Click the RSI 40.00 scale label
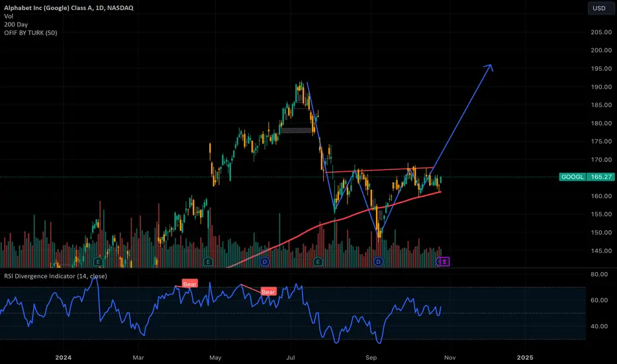Screen dimensions: 617x364 [599, 326]
